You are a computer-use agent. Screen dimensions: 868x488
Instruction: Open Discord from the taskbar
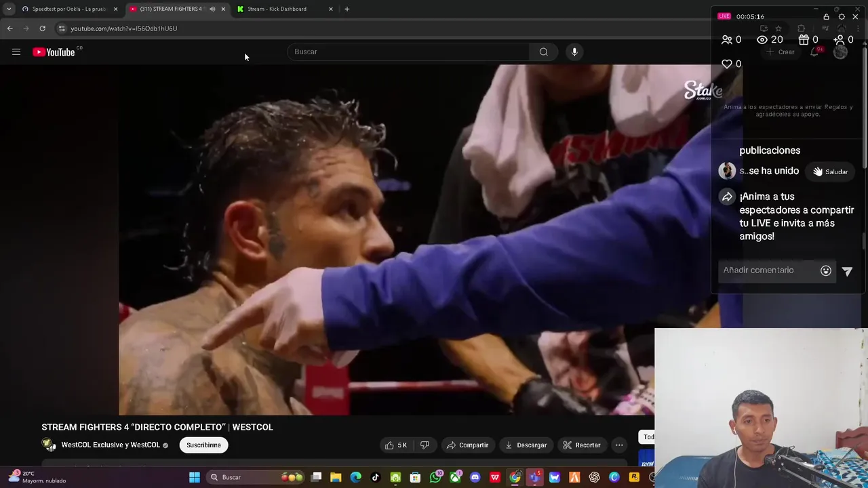(x=475, y=477)
